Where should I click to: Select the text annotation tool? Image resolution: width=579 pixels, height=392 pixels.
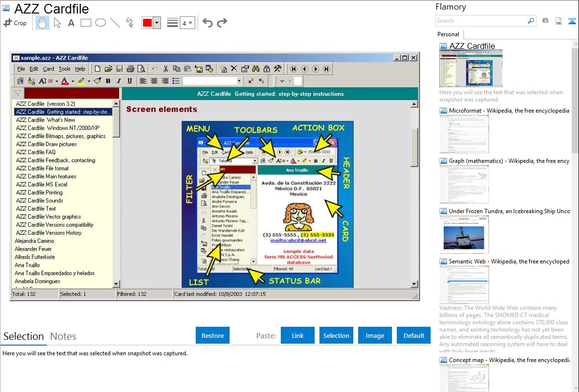(71, 23)
